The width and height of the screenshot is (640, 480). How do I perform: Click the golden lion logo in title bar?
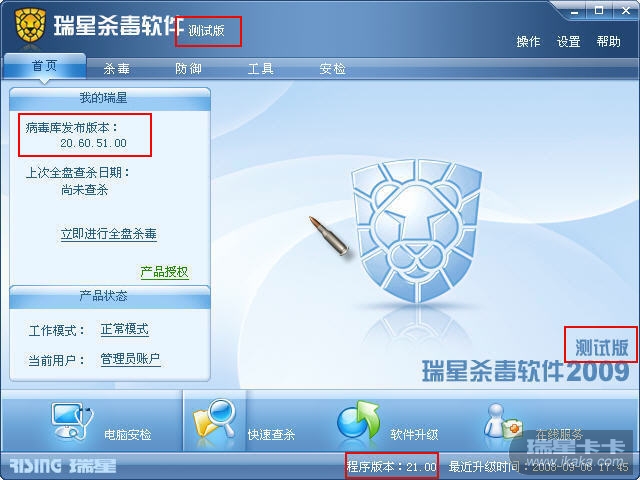(x=30, y=25)
